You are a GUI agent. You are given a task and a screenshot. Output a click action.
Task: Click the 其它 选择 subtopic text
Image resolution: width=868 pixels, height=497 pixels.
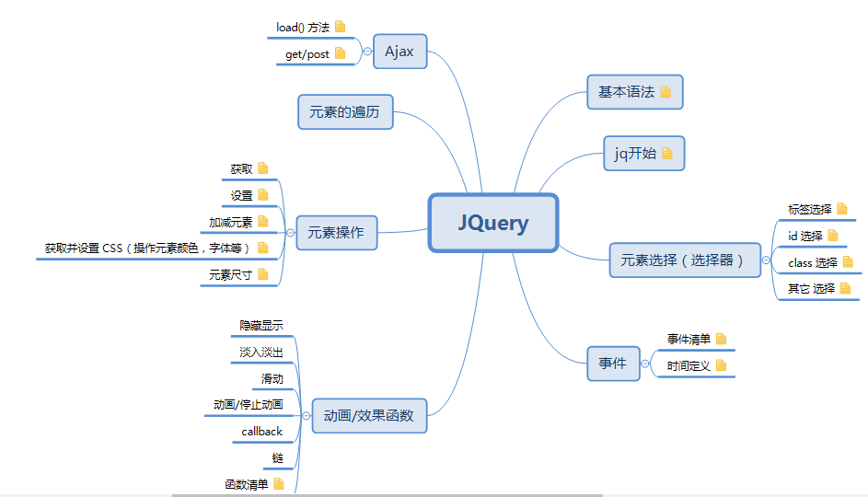click(x=812, y=288)
